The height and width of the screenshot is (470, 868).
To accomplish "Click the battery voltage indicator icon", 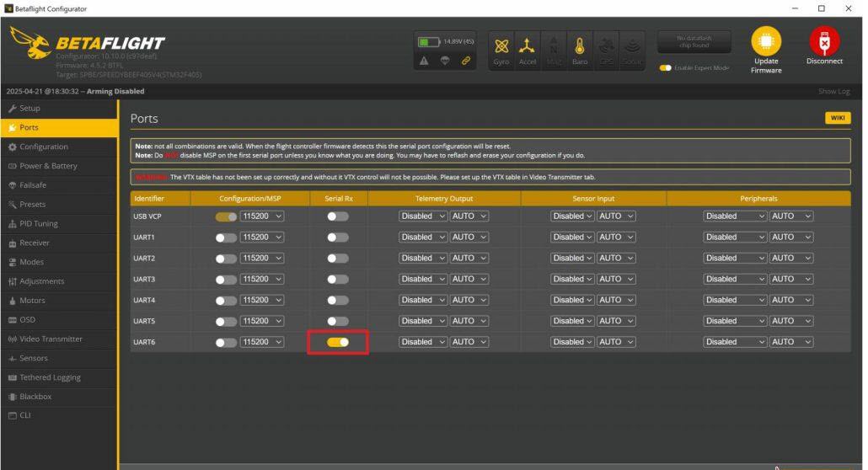I will tap(428, 42).
